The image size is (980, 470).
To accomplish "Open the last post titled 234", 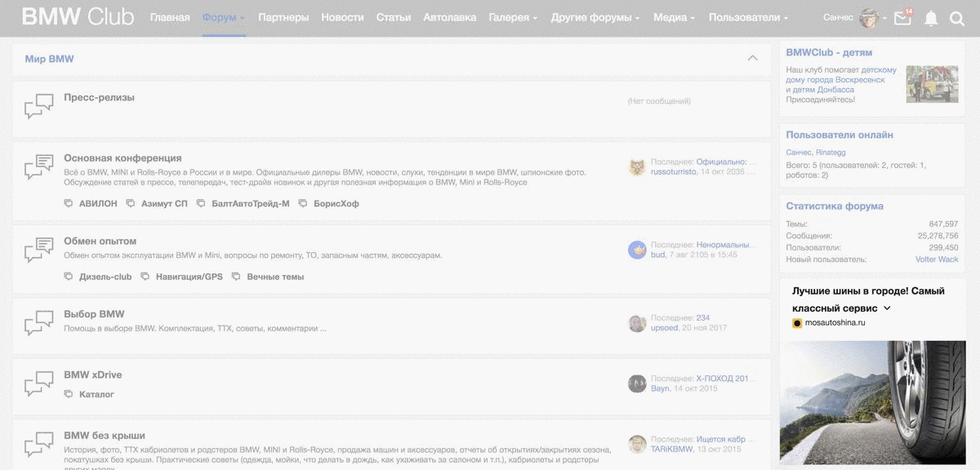I will point(703,317).
